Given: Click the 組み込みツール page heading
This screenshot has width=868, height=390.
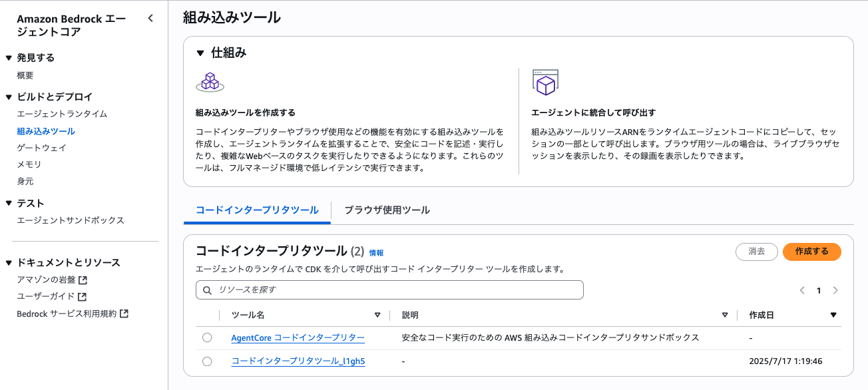Looking at the screenshot, I should pos(232,17).
